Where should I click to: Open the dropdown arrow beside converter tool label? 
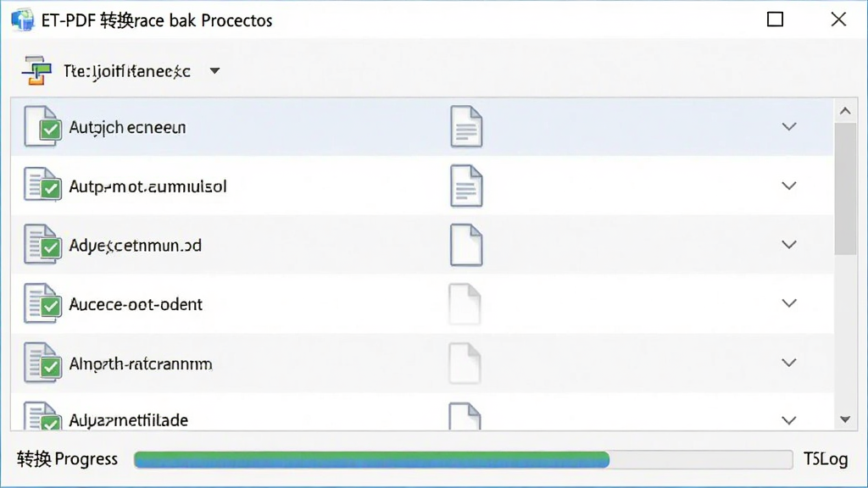coord(214,71)
